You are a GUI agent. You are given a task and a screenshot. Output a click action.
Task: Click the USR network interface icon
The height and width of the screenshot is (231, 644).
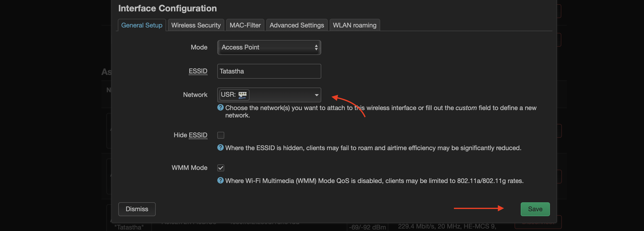[242, 95]
